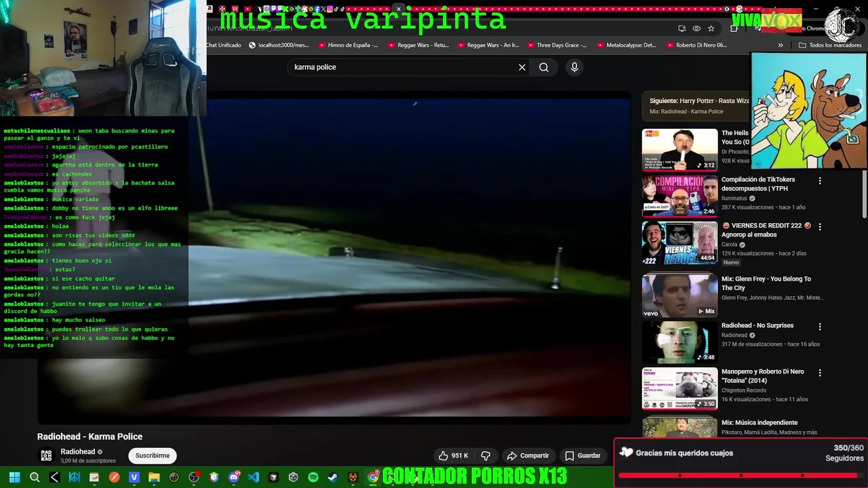Viewport: 868px width, 488px height.
Task: Switch to Google Chrome taskbar icon
Action: tap(373, 477)
